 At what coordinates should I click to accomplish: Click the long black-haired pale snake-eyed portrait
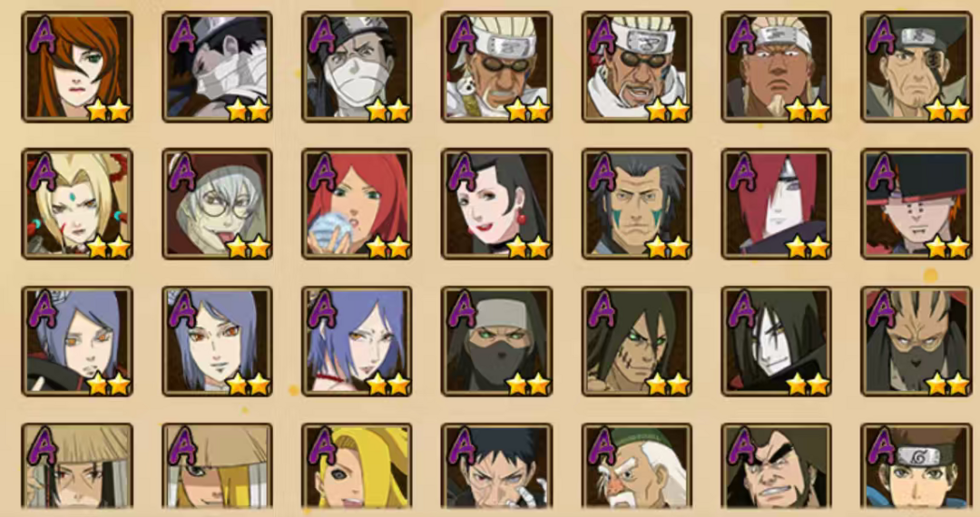776,342
